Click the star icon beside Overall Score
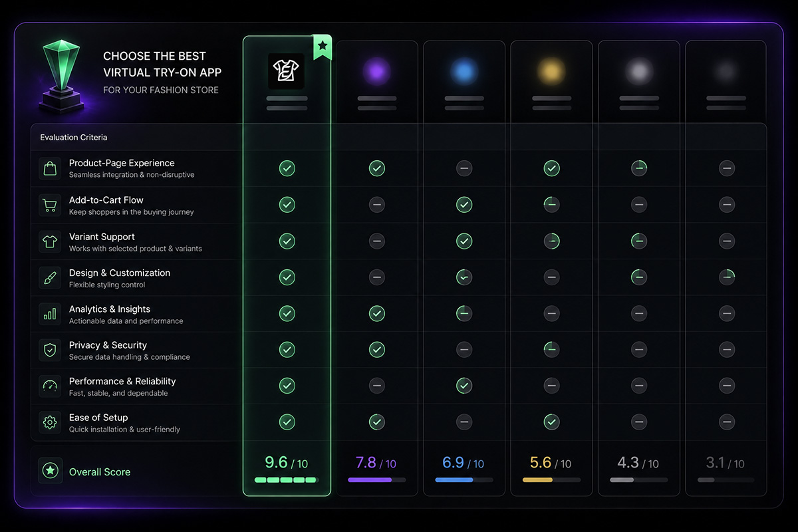This screenshot has width=798, height=532. click(x=50, y=471)
